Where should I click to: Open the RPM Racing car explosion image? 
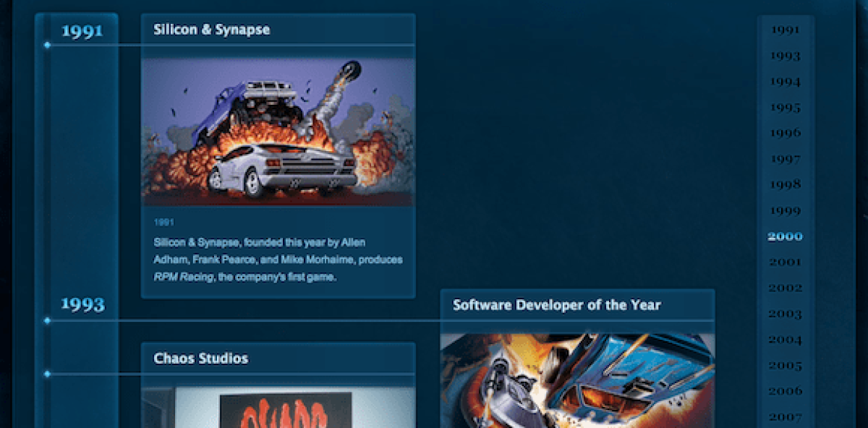[278, 132]
